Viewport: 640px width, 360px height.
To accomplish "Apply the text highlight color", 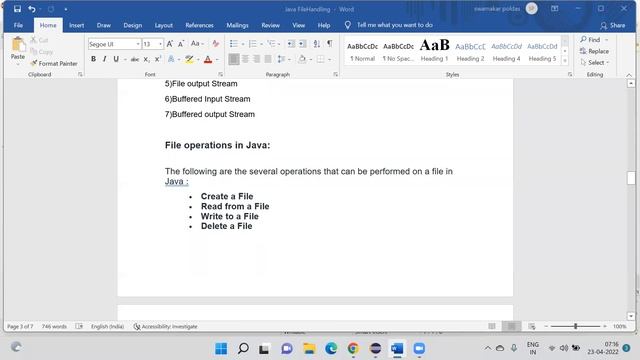I will click(189, 60).
